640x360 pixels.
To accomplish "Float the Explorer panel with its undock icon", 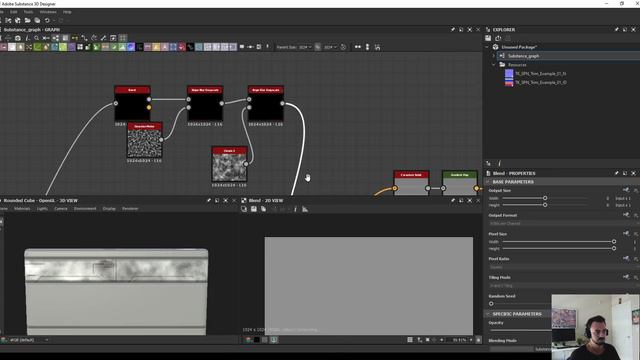I will (x=625, y=29).
